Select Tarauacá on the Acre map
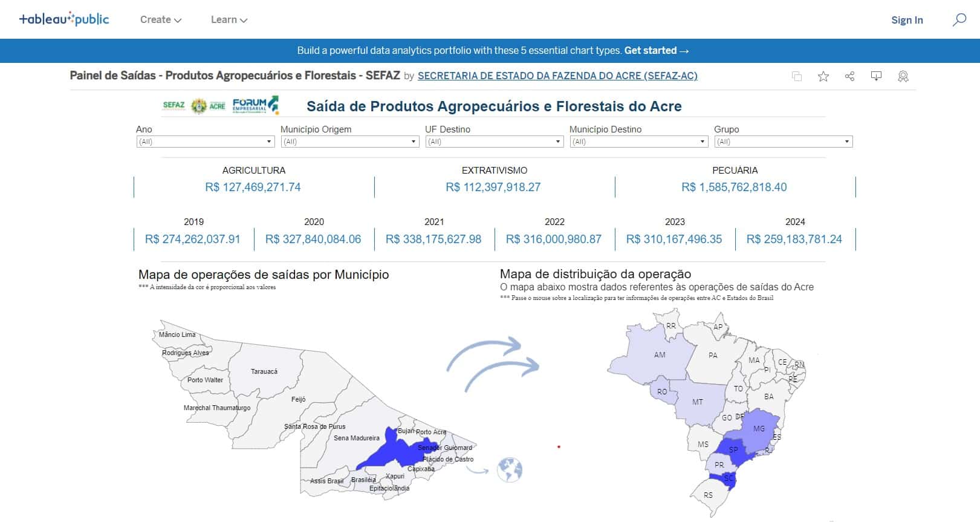The image size is (980, 522). tap(264, 371)
